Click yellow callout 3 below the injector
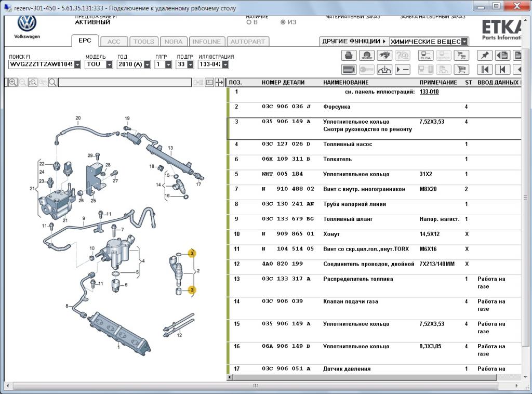The width and height of the screenshot is (532, 394). pos(192,290)
